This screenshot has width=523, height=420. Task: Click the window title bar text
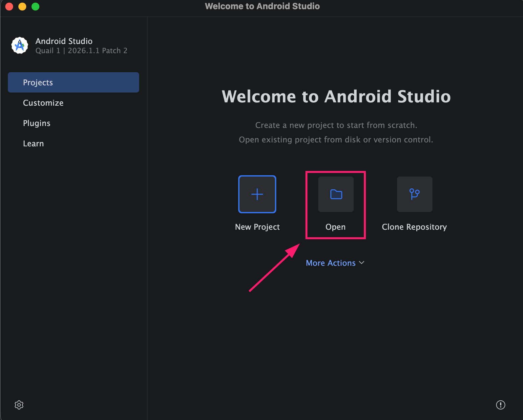tap(262, 6)
